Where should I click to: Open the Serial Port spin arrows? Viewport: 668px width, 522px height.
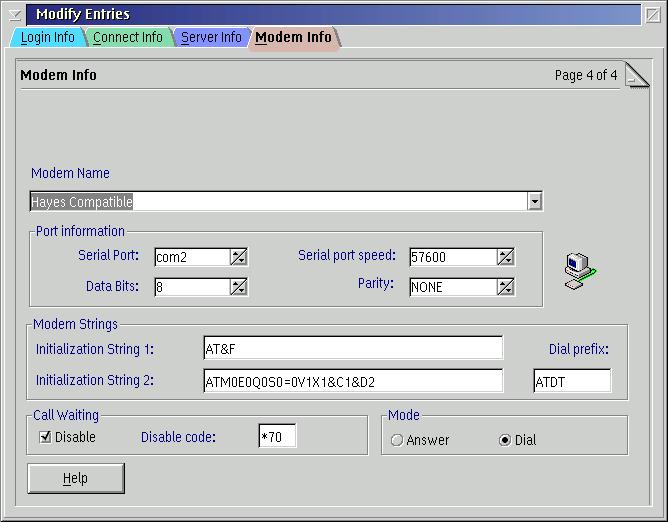pos(238,257)
